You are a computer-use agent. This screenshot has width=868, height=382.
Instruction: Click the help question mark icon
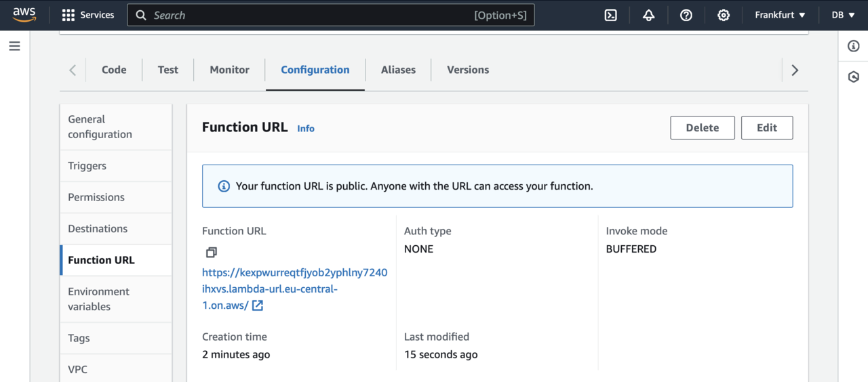pos(686,15)
